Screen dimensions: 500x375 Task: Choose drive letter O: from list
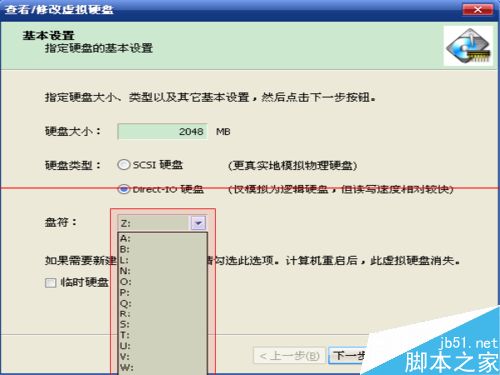163,282
